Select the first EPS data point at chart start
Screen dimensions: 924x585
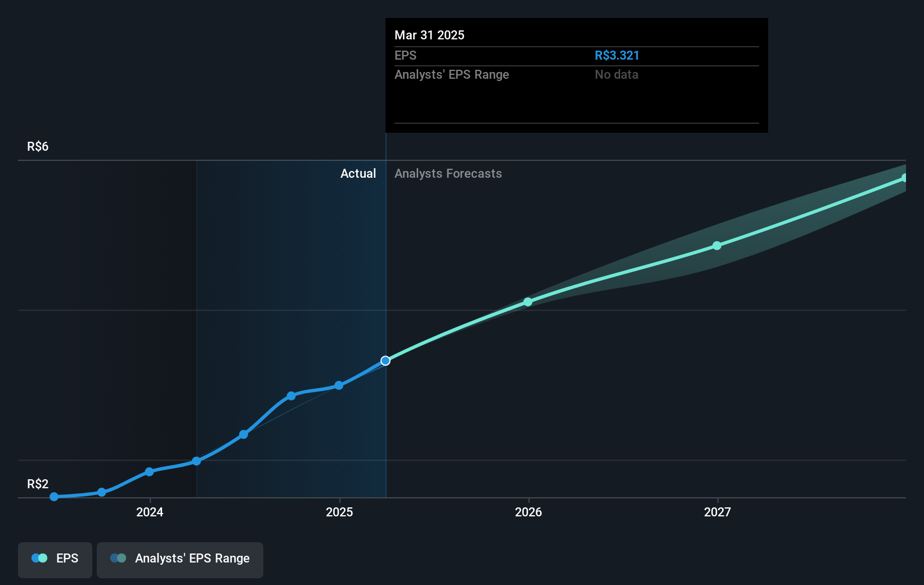click(x=54, y=497)
